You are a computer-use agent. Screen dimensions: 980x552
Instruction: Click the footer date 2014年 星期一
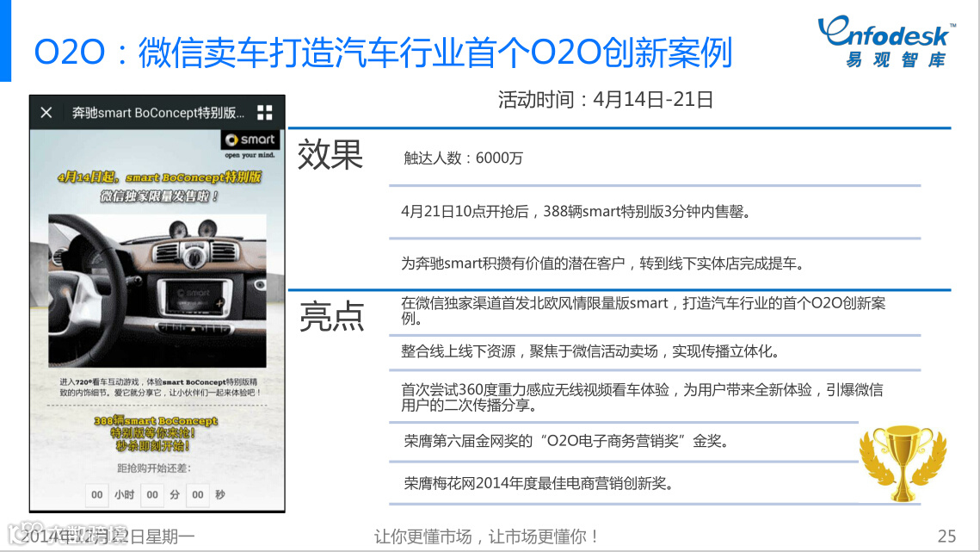(108, 536)
